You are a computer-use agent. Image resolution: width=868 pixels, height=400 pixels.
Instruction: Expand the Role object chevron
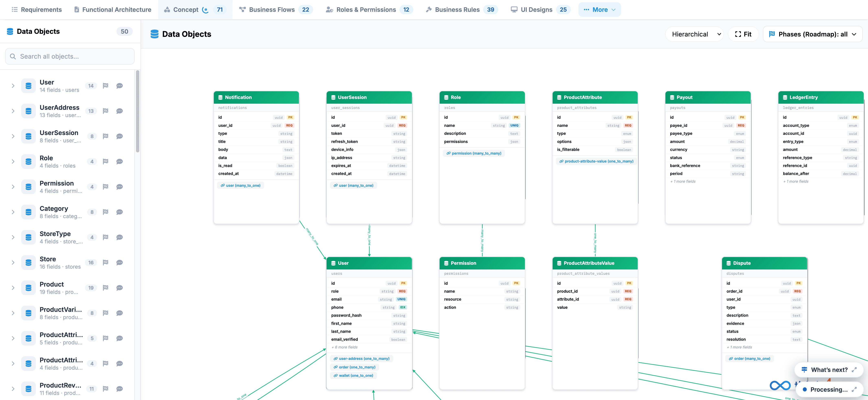[13, 162]
